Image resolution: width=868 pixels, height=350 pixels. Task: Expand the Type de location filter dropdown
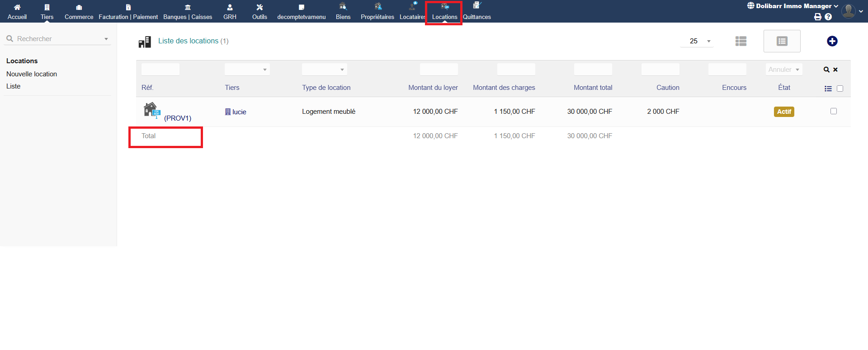point(324,70)
